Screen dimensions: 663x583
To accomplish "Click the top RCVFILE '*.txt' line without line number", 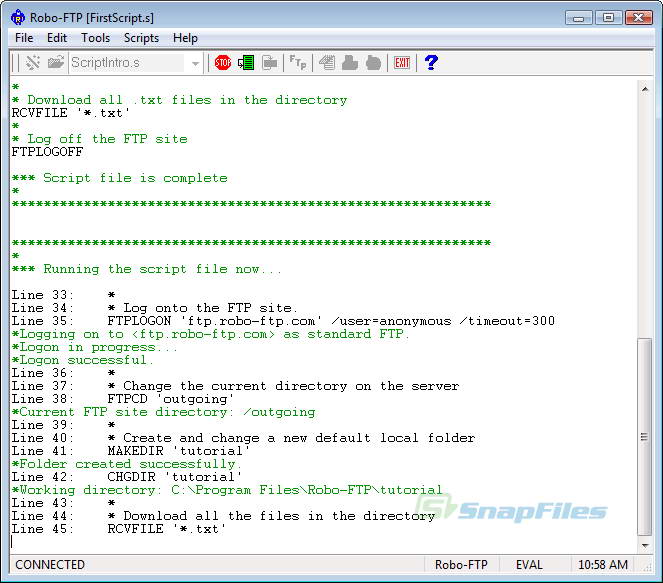I will tap(71, 113).
